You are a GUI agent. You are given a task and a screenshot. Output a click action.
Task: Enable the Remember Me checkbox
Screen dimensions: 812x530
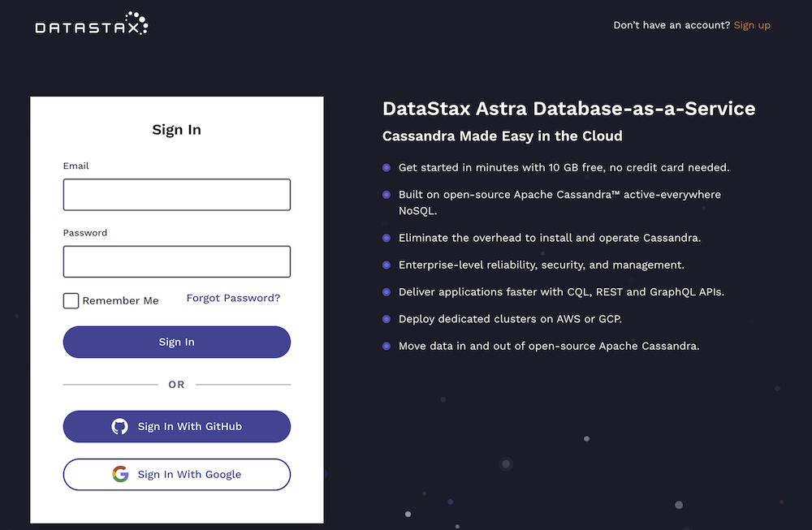[x=71, y=301]
